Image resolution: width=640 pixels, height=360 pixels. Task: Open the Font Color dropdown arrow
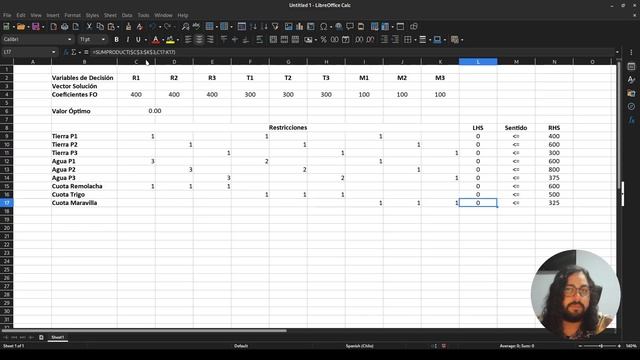tap(162, 40)
